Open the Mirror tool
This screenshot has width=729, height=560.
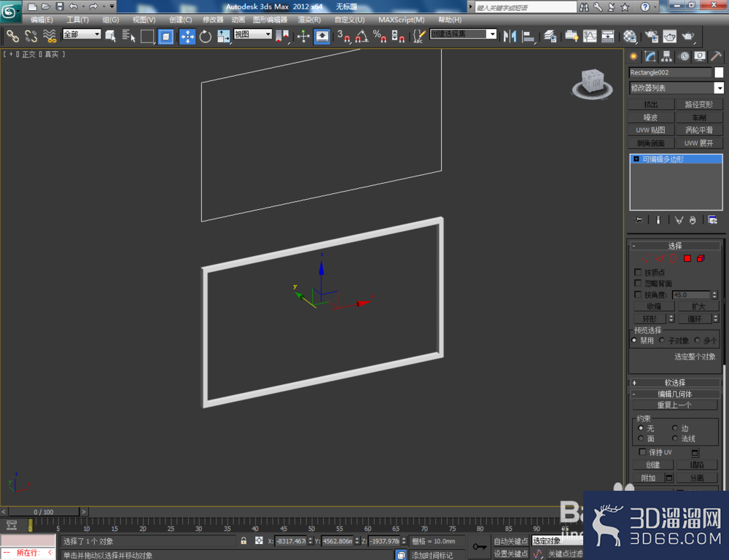[510, 36]
